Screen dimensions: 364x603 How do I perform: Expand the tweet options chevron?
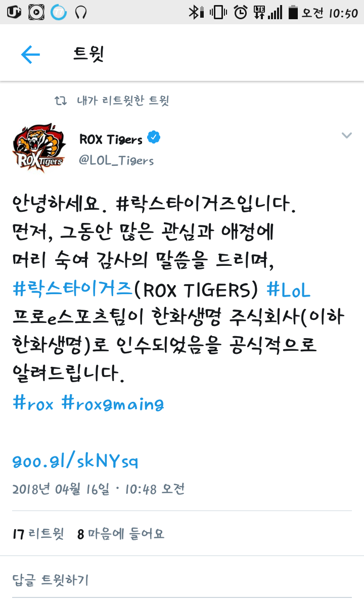pyautogui.click(x=347, y=135)
